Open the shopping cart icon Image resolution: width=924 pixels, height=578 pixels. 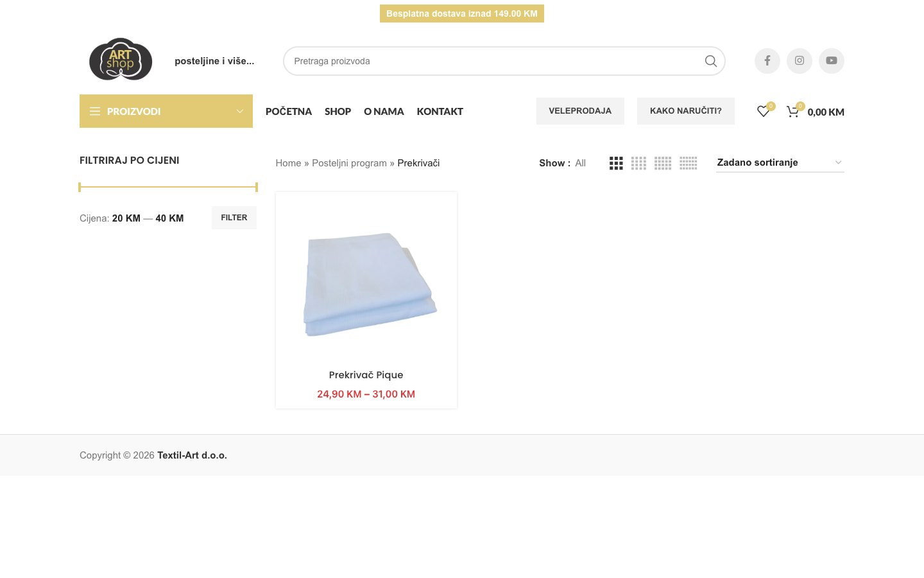click(793, 112)
